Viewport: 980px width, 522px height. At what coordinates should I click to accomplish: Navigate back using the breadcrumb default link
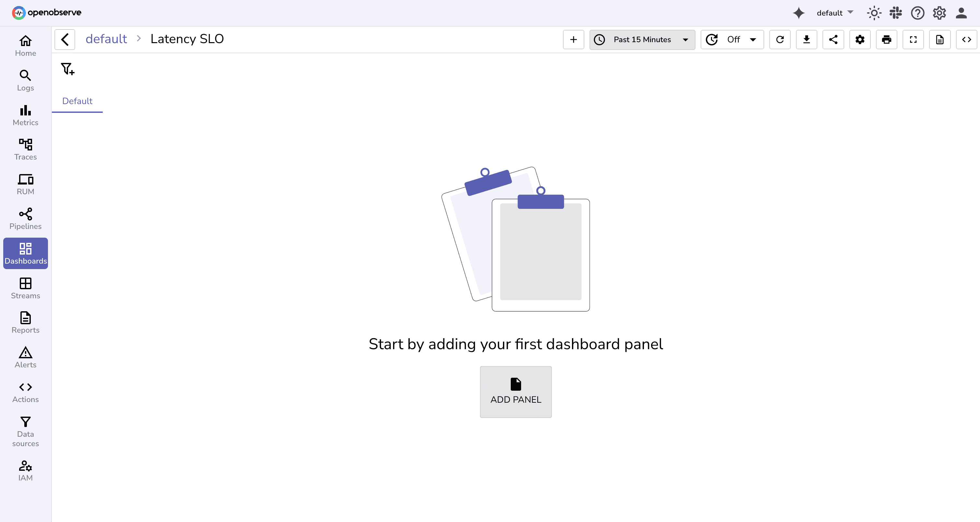(x=106, y=39)
